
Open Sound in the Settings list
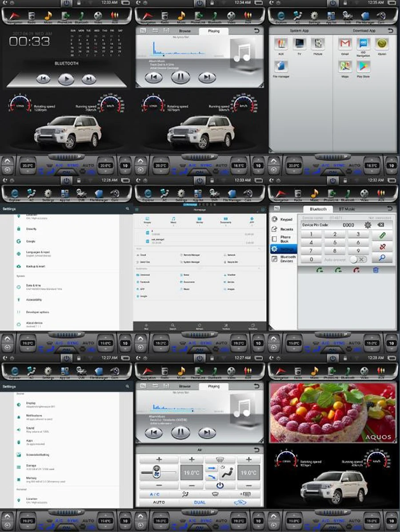[66, 430]
